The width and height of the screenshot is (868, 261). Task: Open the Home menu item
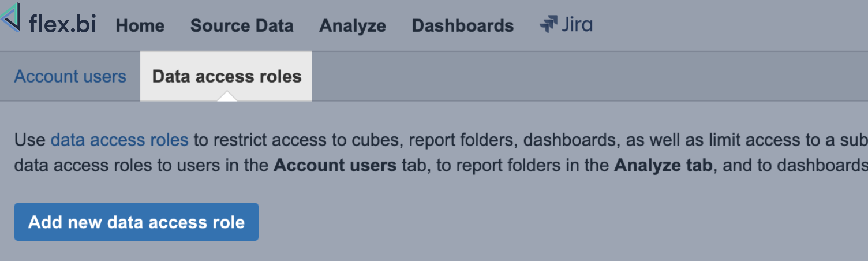140,26
